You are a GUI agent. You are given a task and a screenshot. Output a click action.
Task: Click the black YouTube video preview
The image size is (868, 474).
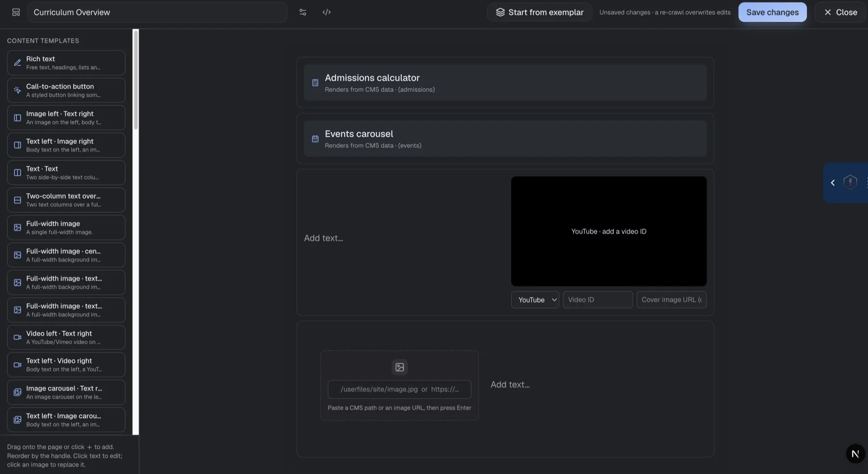609,231
